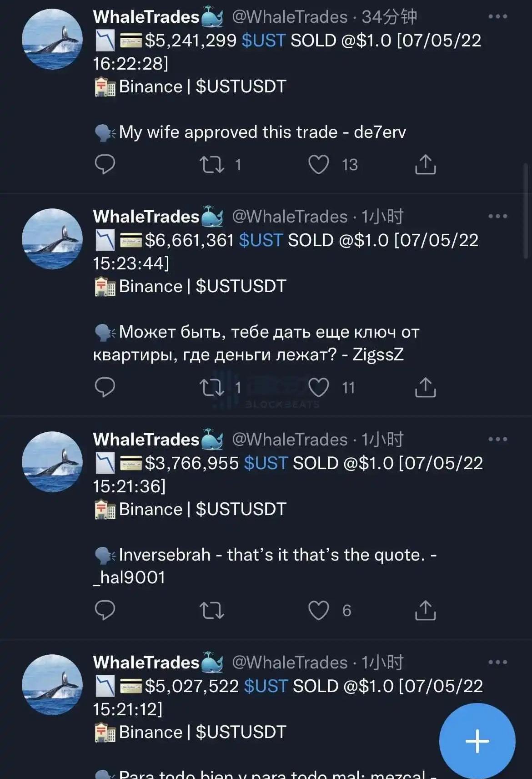Open more options for the $6,661,361 tweet

[497, 217]
